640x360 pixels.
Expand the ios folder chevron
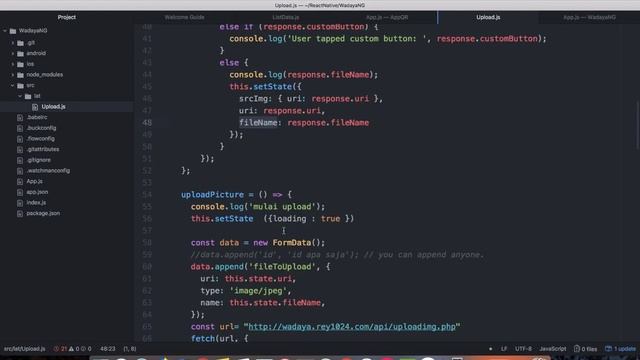(x=13, y=64)
